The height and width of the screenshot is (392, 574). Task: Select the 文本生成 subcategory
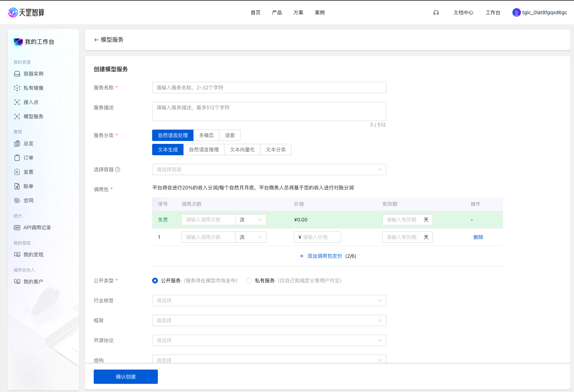(168, 150)
